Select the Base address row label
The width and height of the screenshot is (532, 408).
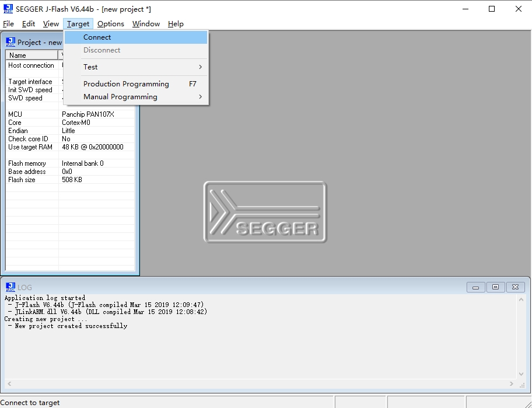pos(27,171)
